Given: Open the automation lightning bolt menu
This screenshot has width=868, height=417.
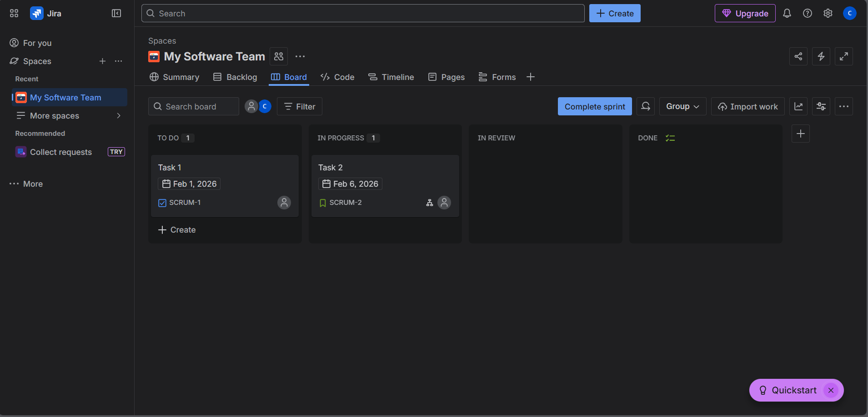Looking at the screenshot, I should pyautogui.click(x=821, y=56).
